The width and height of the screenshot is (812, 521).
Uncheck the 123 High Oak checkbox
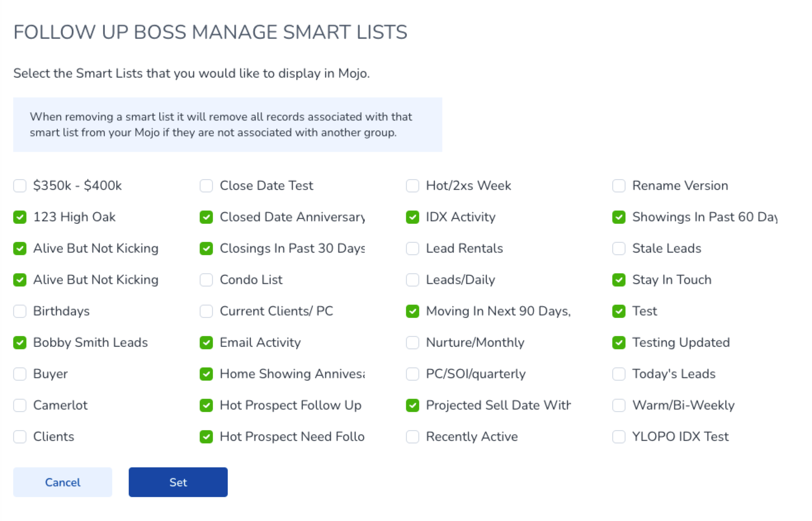20,217
